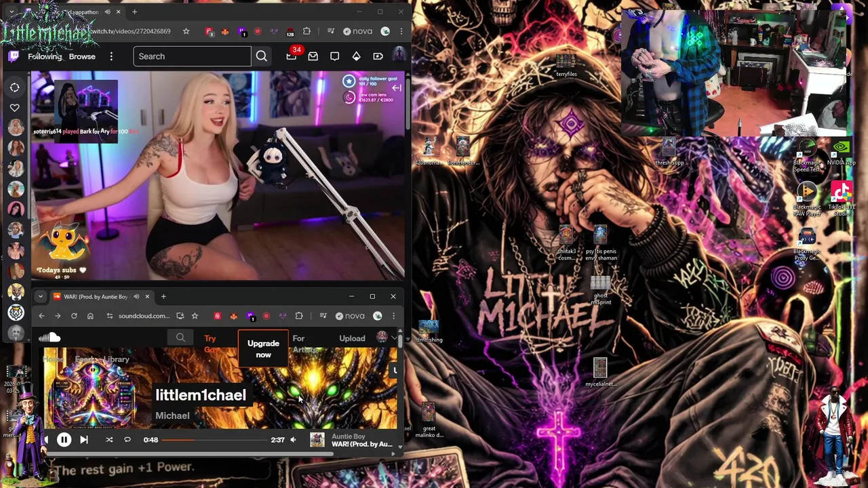
Task: Open the now-playing Auntie Boy thumbnail
Action: [x=317, y=440]
